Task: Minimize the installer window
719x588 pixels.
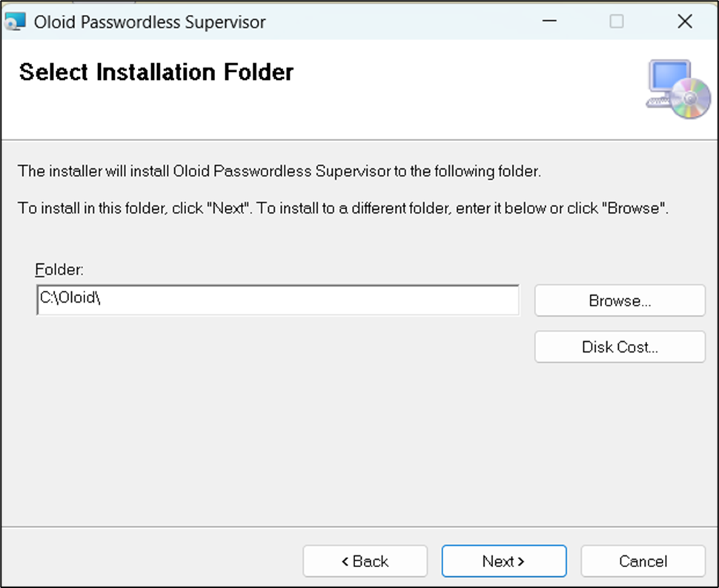Action: (549, 21)
